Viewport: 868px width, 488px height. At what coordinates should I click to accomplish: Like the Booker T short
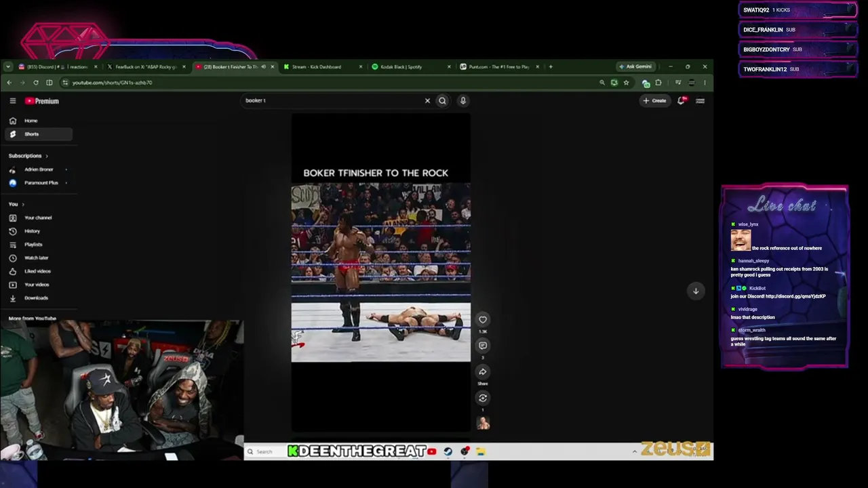point(483,320)
